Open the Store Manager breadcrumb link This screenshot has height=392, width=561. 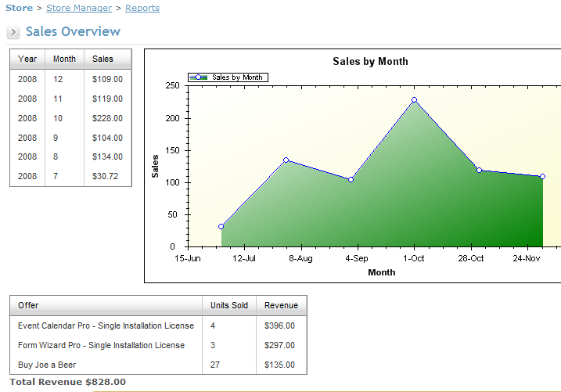coord(79,8)
